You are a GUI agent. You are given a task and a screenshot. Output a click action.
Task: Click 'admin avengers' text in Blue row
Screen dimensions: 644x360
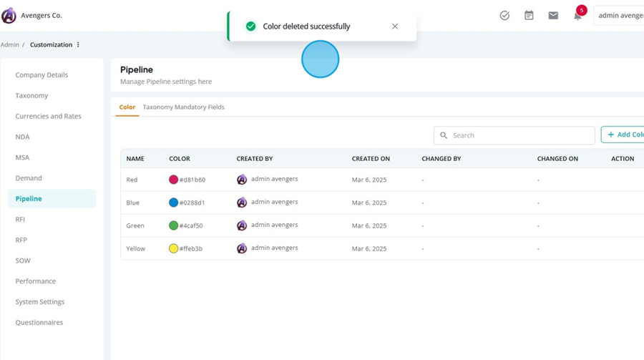pyautogui.click(x=274, y=202)
